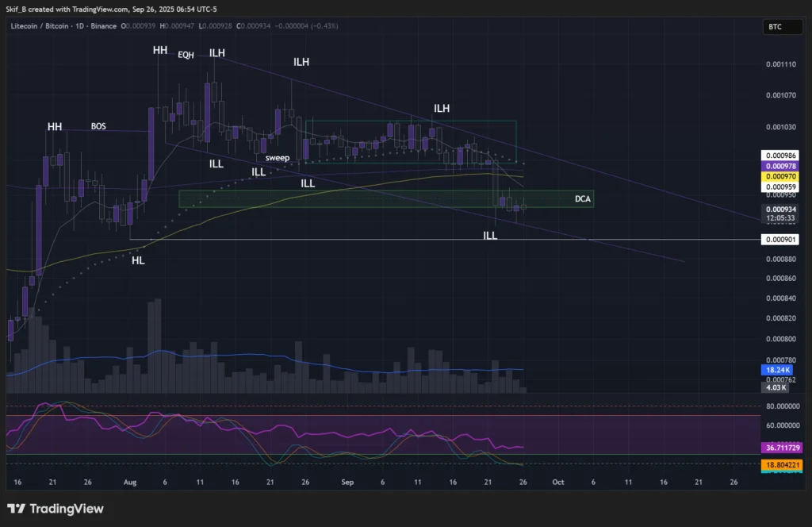
Task: Click the blue 18.24K volume tag
Action: click(x=777, y=370)
